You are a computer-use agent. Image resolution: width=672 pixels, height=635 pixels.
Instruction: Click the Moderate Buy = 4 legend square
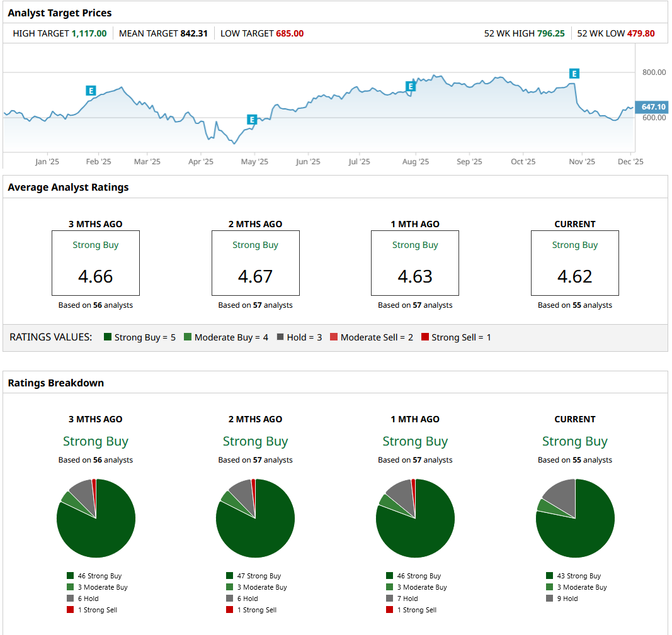click(188, 337)
